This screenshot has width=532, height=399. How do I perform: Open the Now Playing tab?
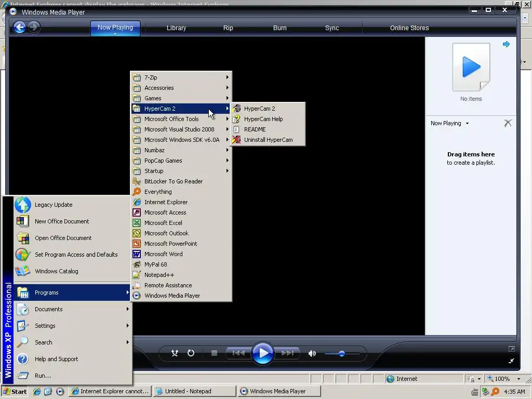tap(115, 28)
